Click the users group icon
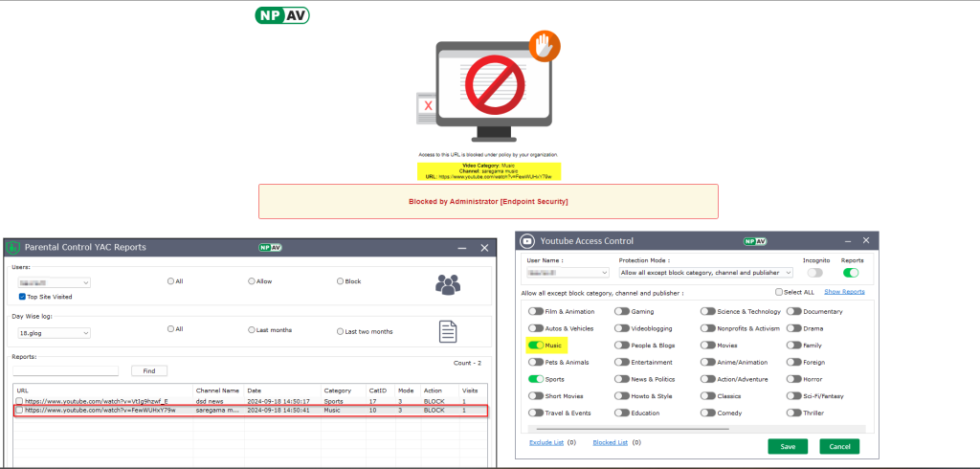The width and height of the screenshot is (980, 469). pyautogui.click(x=447, y=283)
